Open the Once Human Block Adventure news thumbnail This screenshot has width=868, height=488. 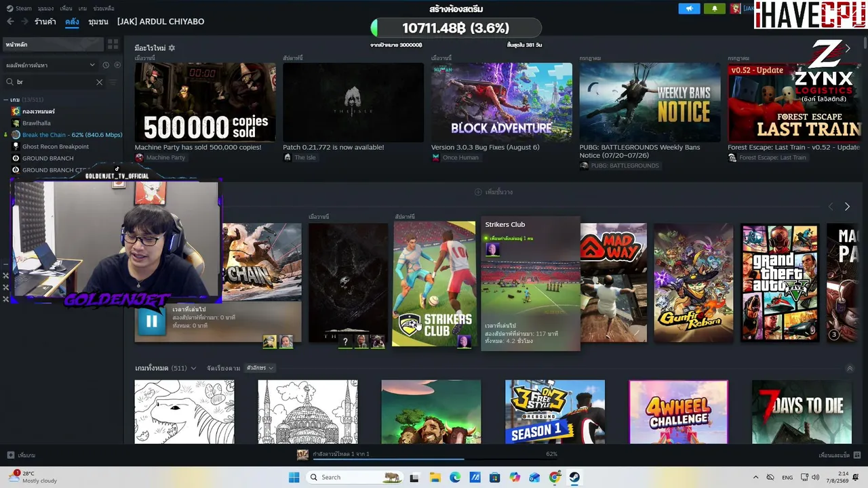point(502,102)
